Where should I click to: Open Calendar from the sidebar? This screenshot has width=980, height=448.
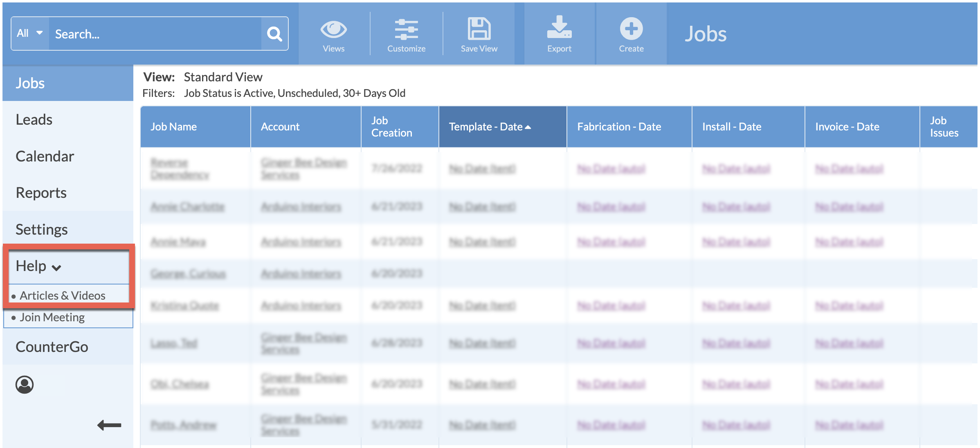point(45,156)
